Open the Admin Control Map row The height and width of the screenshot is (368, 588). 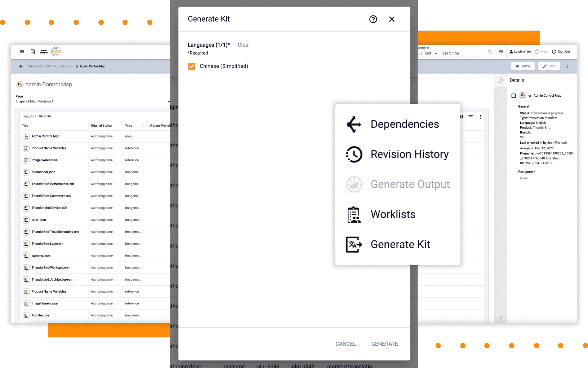95,136
